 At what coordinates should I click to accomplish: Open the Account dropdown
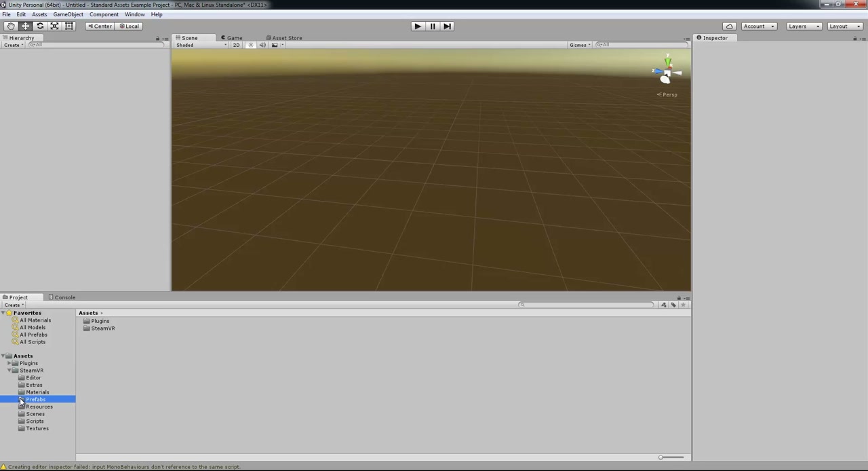pyautogui.click(x=758, y=26)
